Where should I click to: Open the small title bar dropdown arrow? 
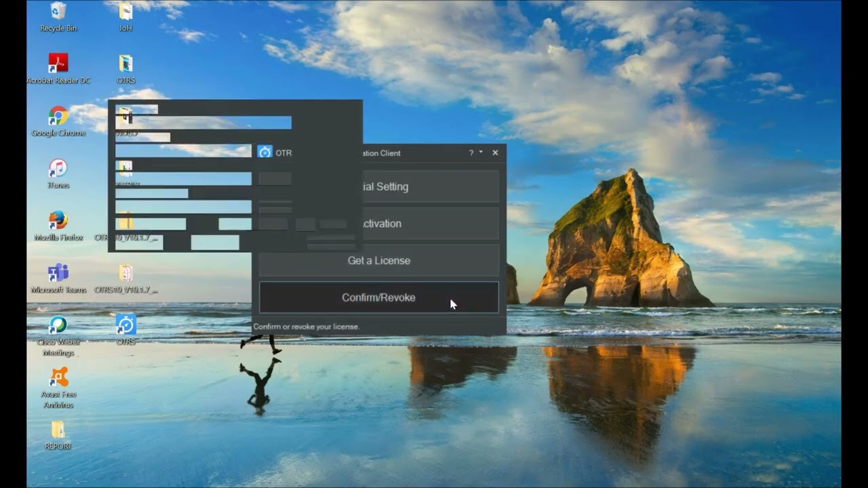(481, 152)
